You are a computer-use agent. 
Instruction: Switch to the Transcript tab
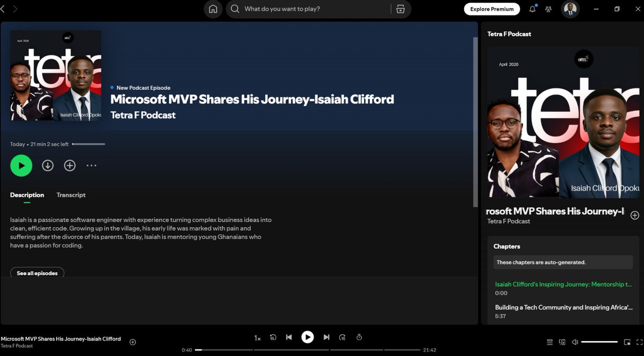[x=71, y=195]
